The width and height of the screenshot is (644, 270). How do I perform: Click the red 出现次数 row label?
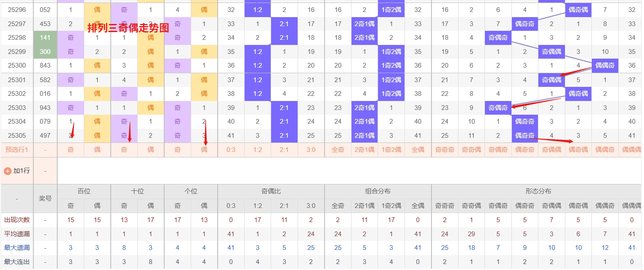(17, 220)
